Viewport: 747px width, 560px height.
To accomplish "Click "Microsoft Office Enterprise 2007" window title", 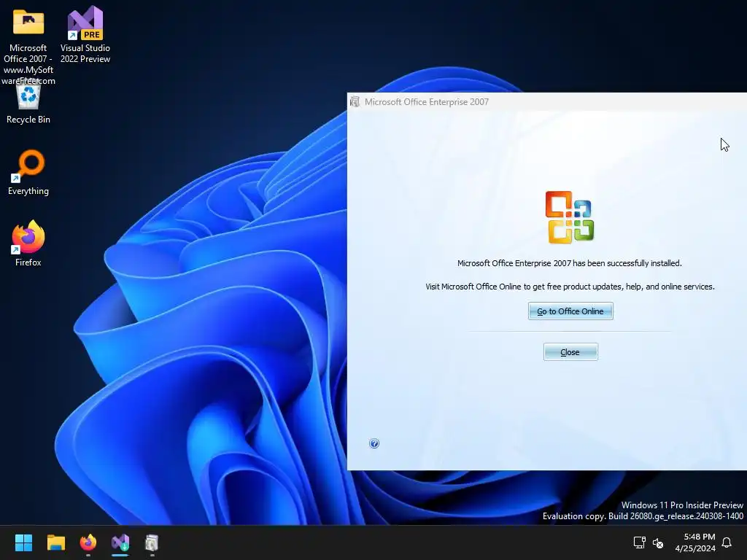I will point(426,102).
